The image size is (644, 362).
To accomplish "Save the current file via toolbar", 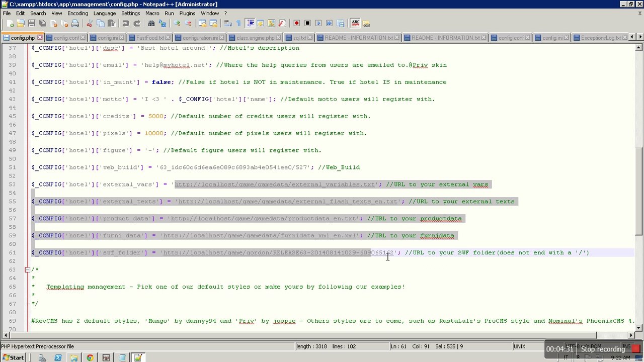I will 32,23.
